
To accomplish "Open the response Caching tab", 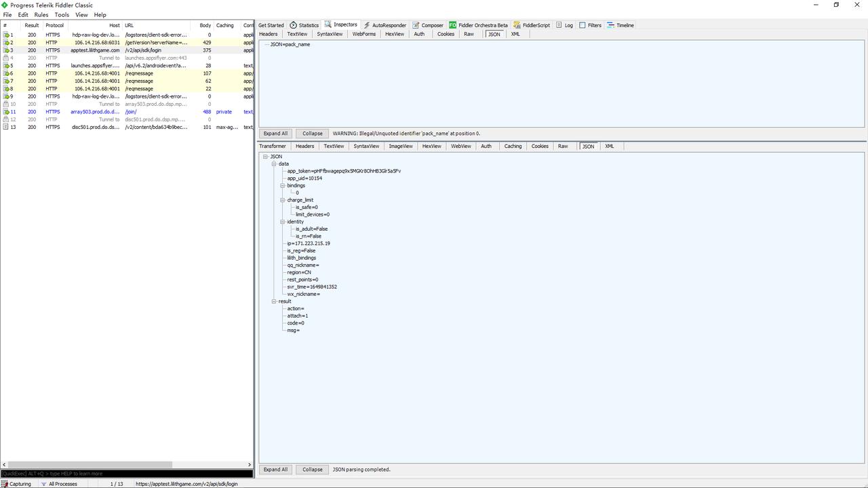I will coord(513,146).
